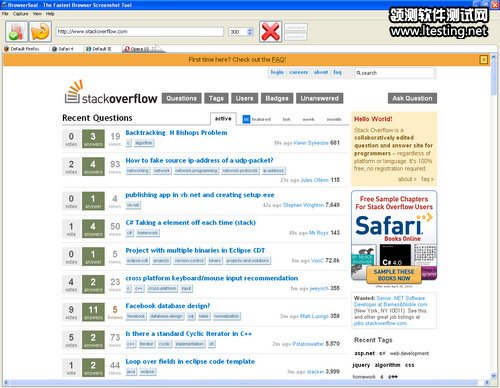This screenshot has height=388, width=500.
Task: Click the Ask Question button
Action: (x=412, y=98)
